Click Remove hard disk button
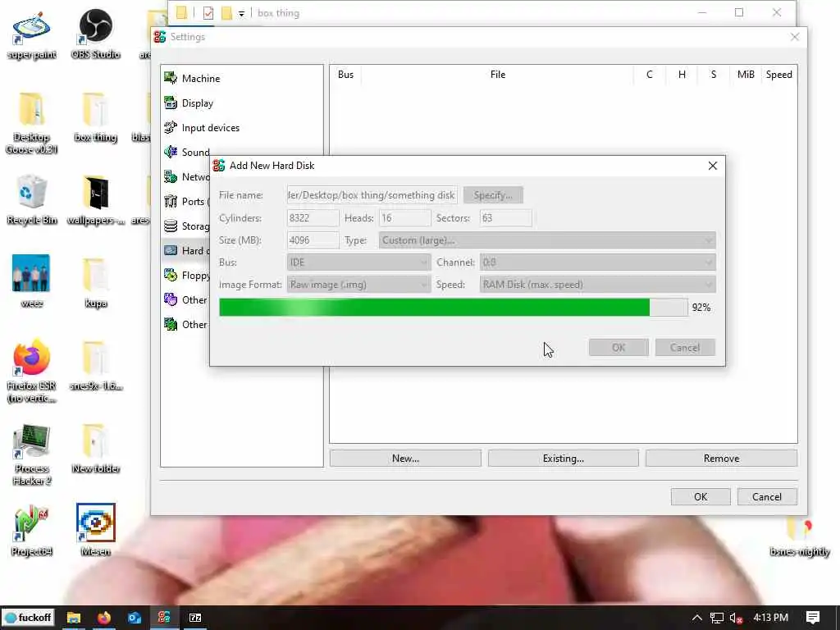This screenshot has width=840, height=630. [x=721, y=459]
